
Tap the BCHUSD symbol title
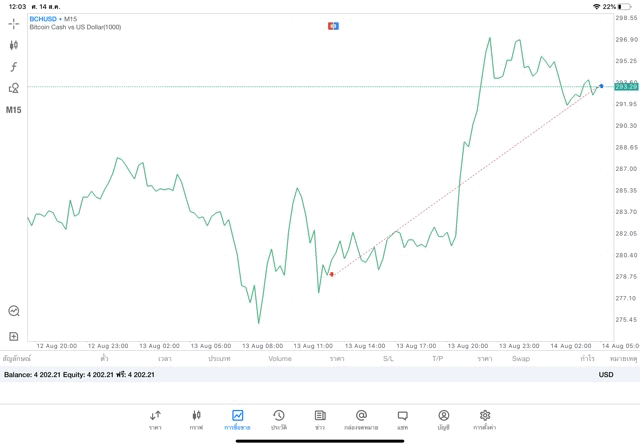[43, 19]
